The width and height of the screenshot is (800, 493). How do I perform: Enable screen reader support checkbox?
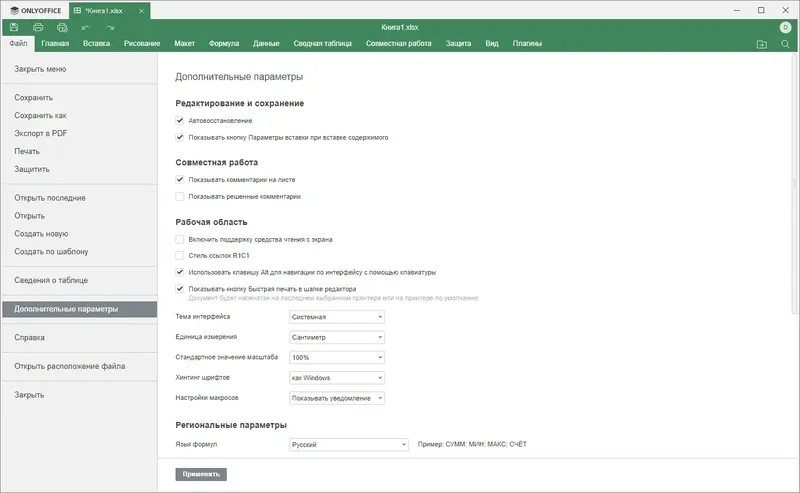point(180,239)
